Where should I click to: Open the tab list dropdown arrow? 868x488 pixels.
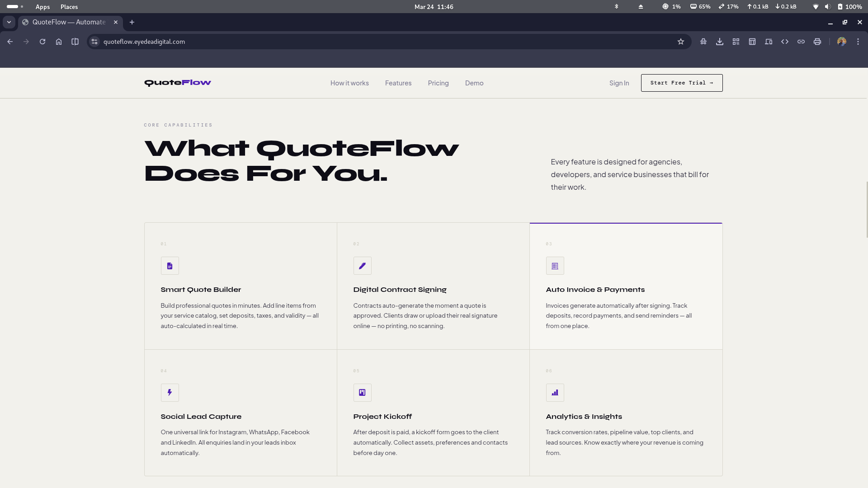click(x=9, y=22)
